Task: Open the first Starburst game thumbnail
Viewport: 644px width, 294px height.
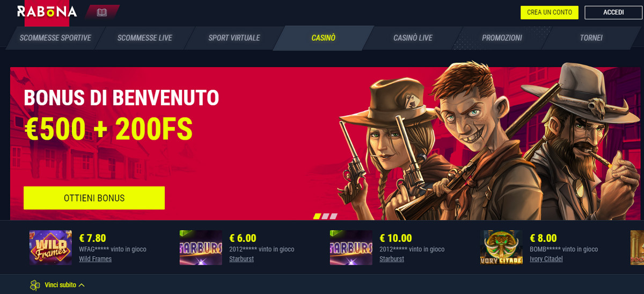Action: click(x=201, y=248)
